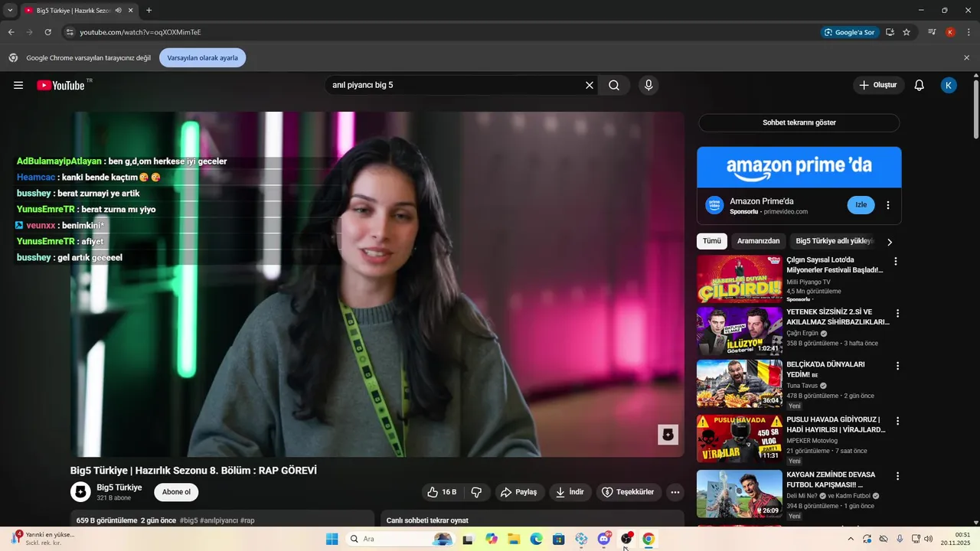Open PUSLU HAVADA GİDİYORUZ thumbnail
Viewport: 980px width, 551px height.
click(x=740, y=439)
